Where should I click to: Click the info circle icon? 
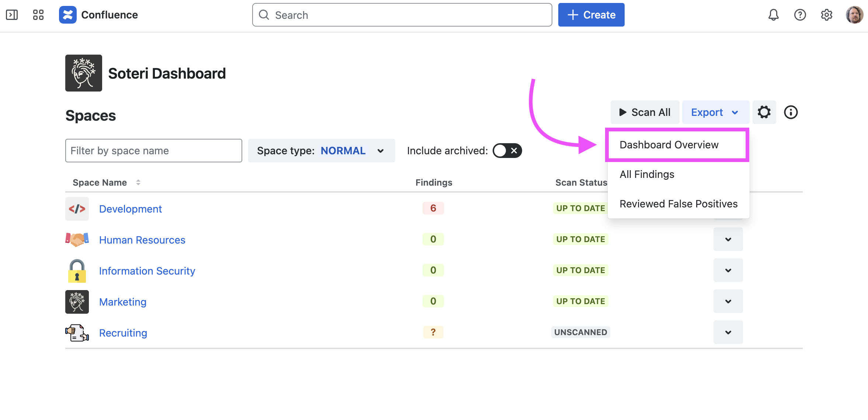[x=791, y=112]
